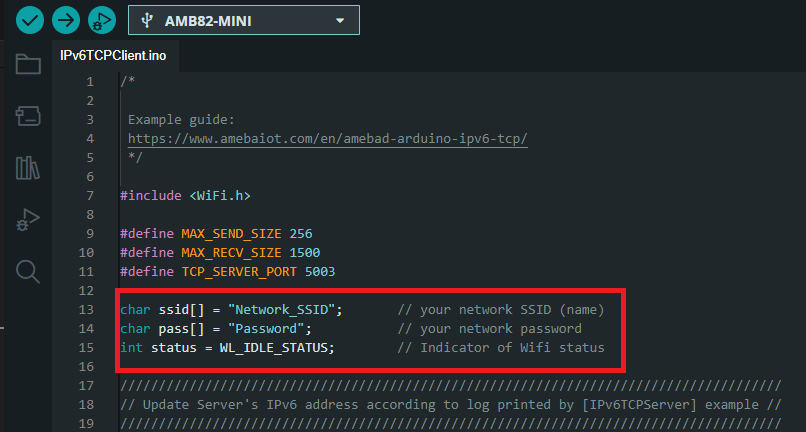
Task: Open the Library Manager books icon
Action: tap(28, 167)
